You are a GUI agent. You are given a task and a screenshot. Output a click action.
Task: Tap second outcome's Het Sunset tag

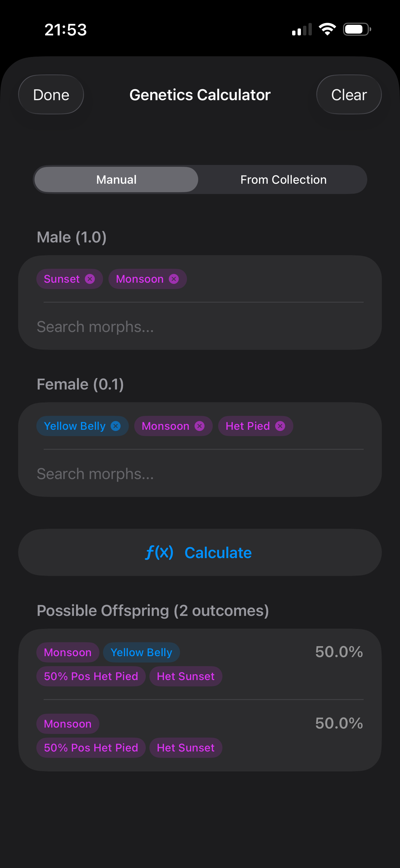[186, 748]
